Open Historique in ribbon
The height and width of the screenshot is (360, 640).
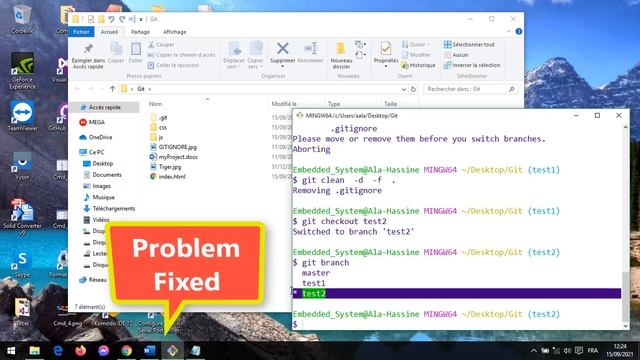point(418,65)
